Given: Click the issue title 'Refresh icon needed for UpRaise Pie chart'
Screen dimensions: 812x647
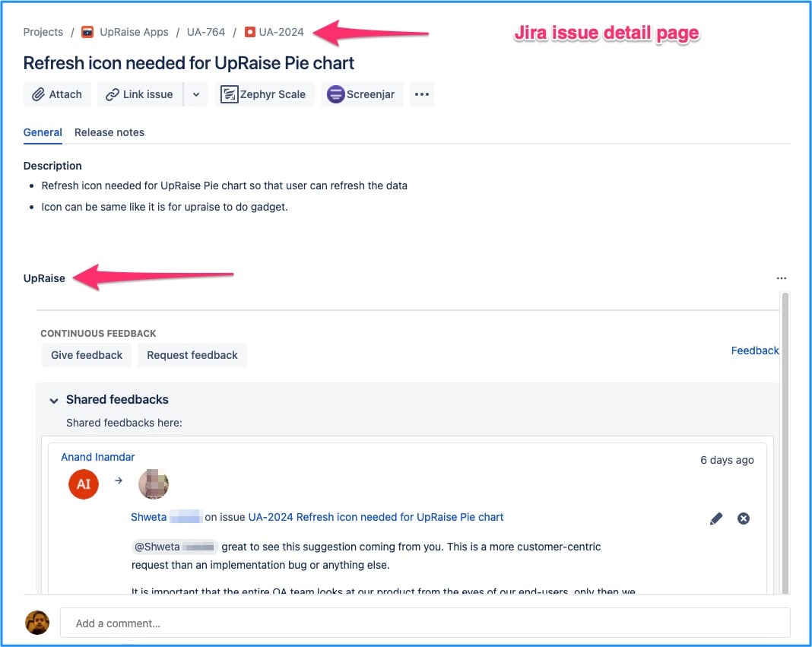Looking at the screenshot, I should coord(189,63).
